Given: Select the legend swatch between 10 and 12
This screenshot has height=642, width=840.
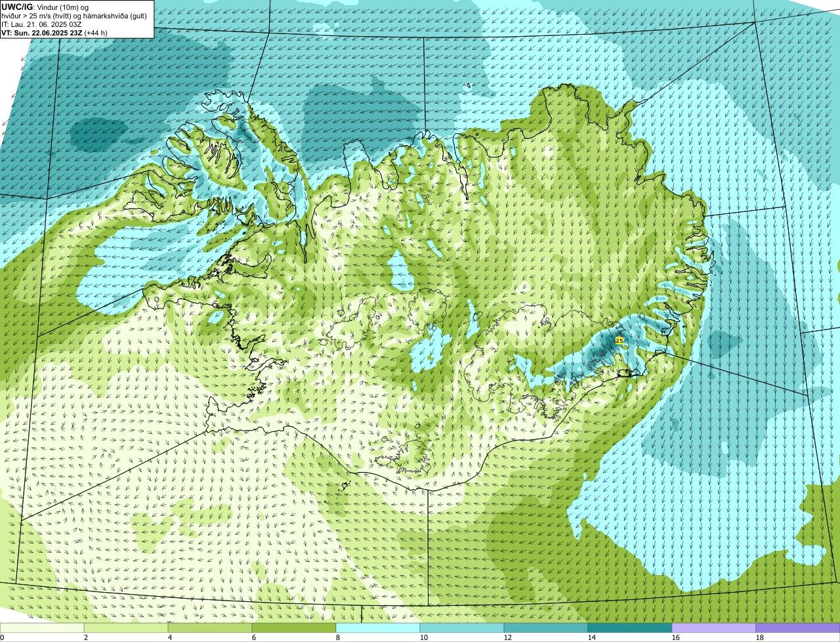Looking at the screenshot, I should [x=462, y=628].
